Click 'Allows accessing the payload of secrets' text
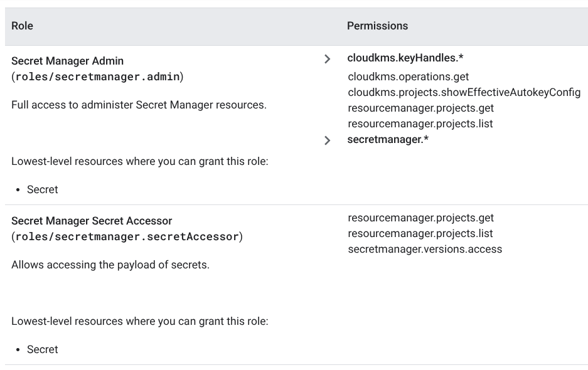This screenshot has width=588, height=370. pyautogui.click(x=110, y=265)
